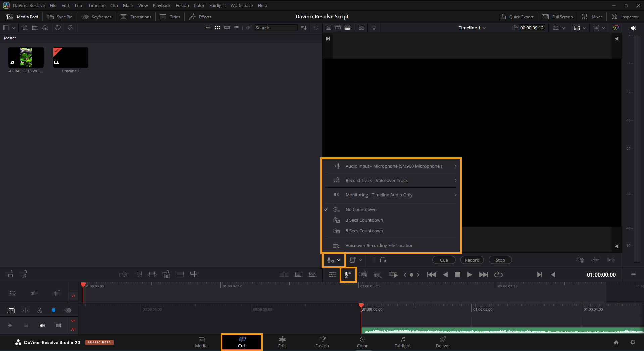Open the Keyframes panel

click(96, 17)
